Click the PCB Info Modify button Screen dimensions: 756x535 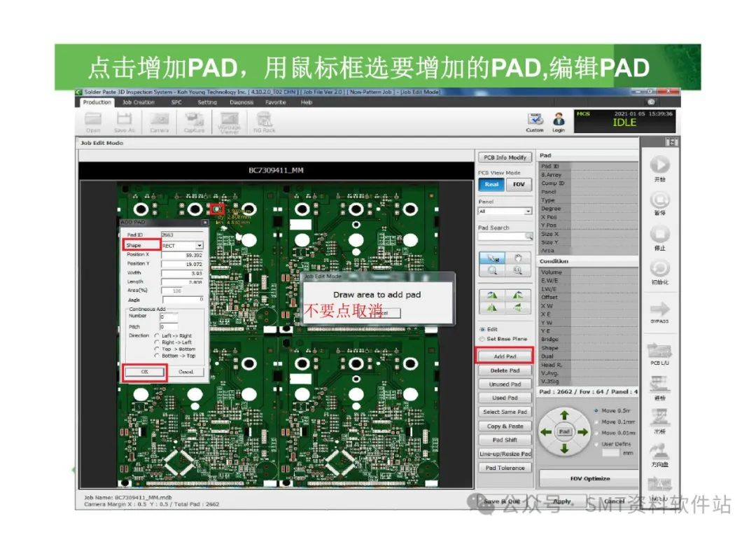(x=505, y=158)
